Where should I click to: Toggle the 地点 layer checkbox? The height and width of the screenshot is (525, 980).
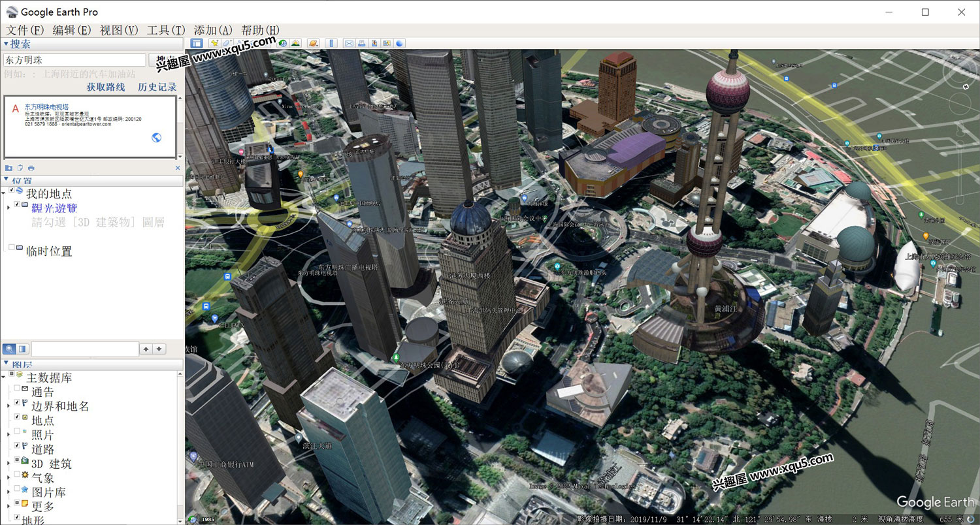(x=17, y=417)
